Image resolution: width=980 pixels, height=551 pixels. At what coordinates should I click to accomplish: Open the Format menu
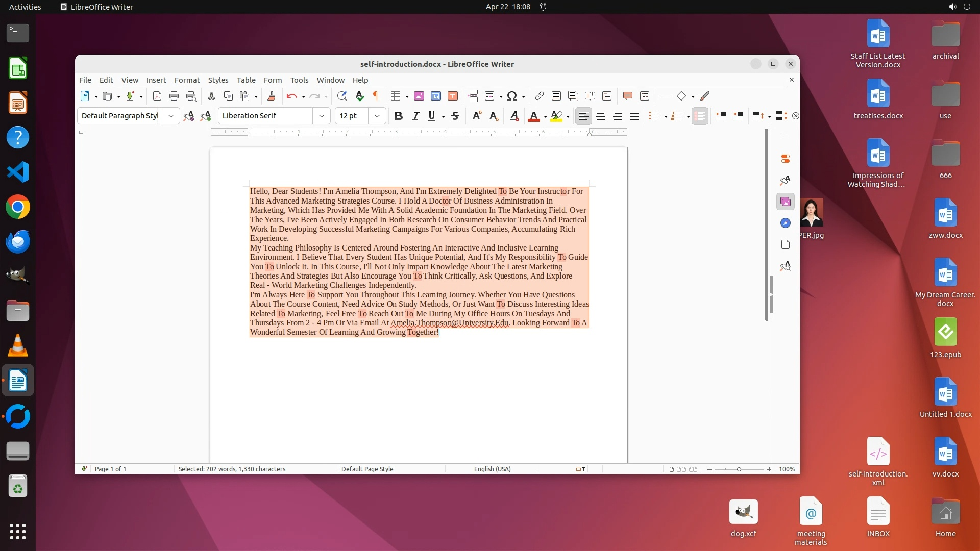[x=187, y=80]
